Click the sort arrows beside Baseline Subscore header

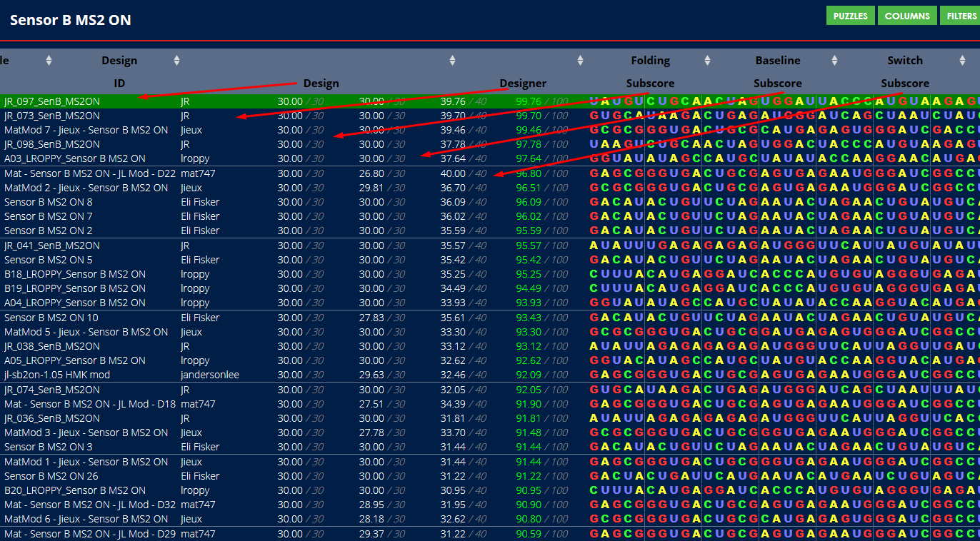[x=834, y=61]
